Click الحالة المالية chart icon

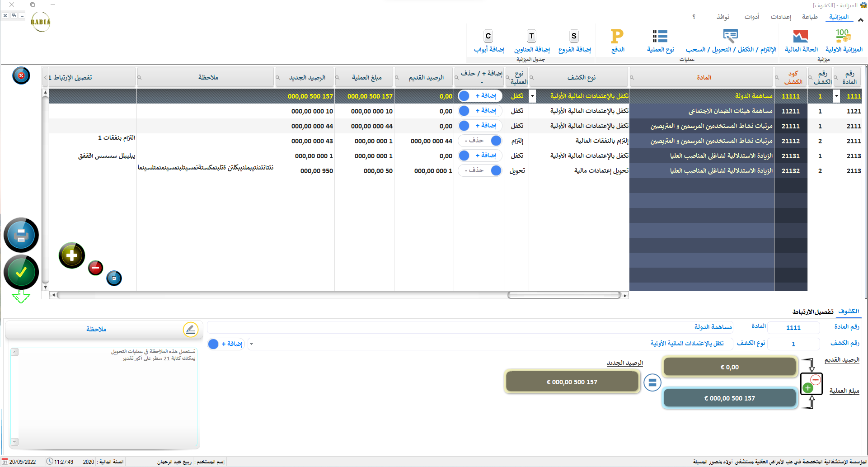(801, 36)
